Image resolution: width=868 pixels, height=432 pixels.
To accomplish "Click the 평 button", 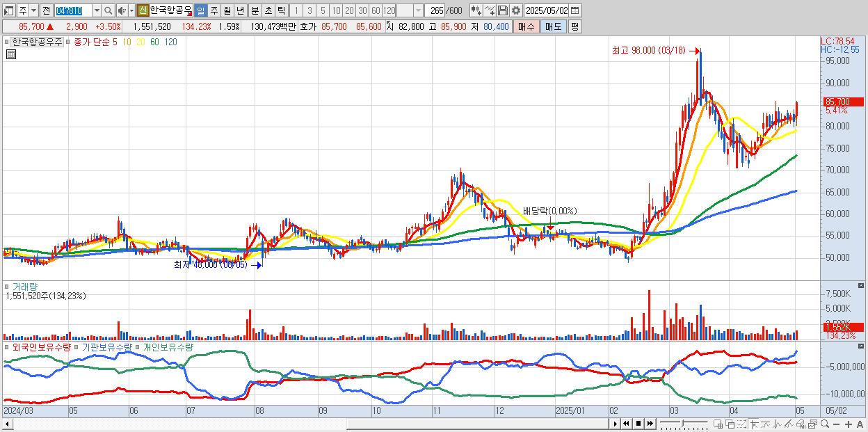I will pyautogui.click(x=574, y=26).
